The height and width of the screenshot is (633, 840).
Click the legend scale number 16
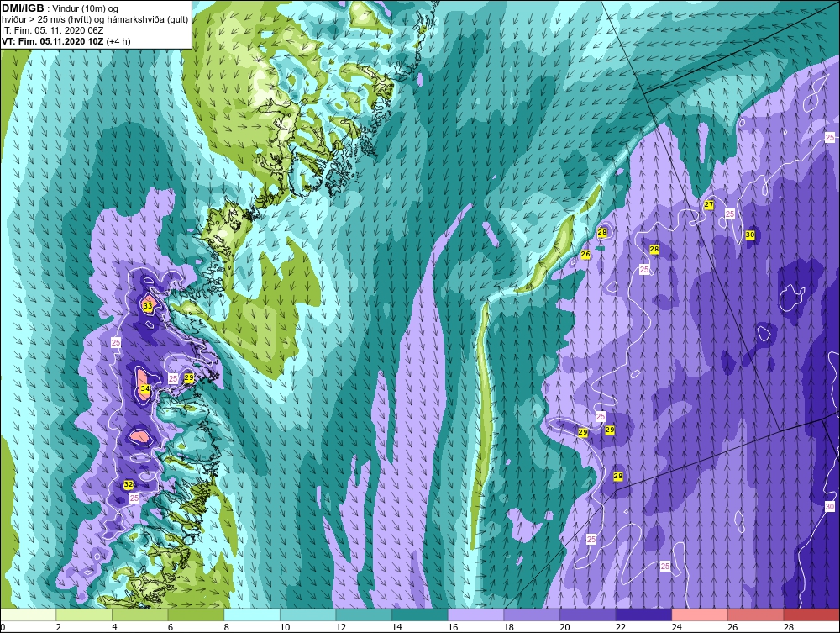pos(453,627)
